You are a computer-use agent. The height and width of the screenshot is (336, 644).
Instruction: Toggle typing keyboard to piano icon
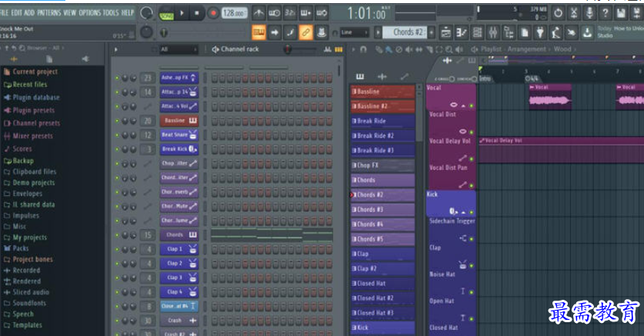point(259,32)
